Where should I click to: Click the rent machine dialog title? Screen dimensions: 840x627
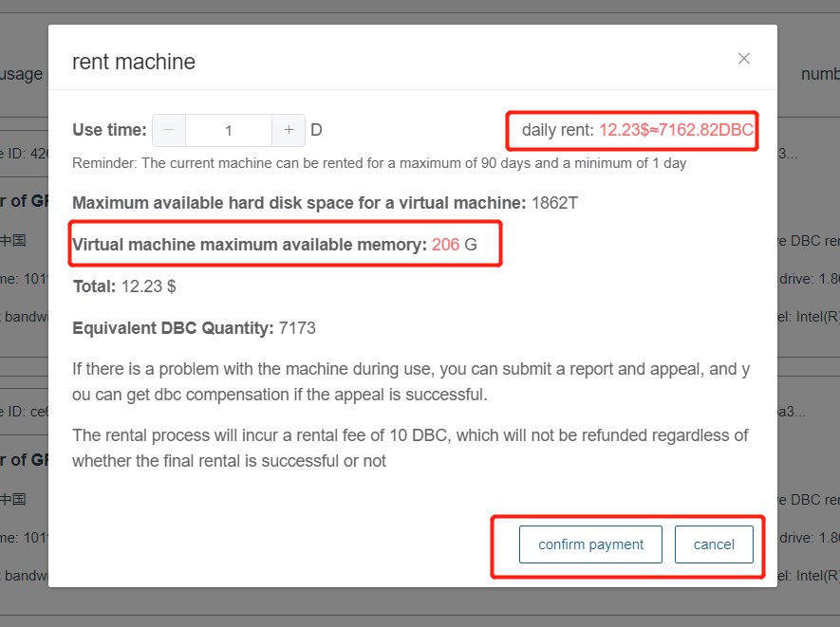coord(133,62)
